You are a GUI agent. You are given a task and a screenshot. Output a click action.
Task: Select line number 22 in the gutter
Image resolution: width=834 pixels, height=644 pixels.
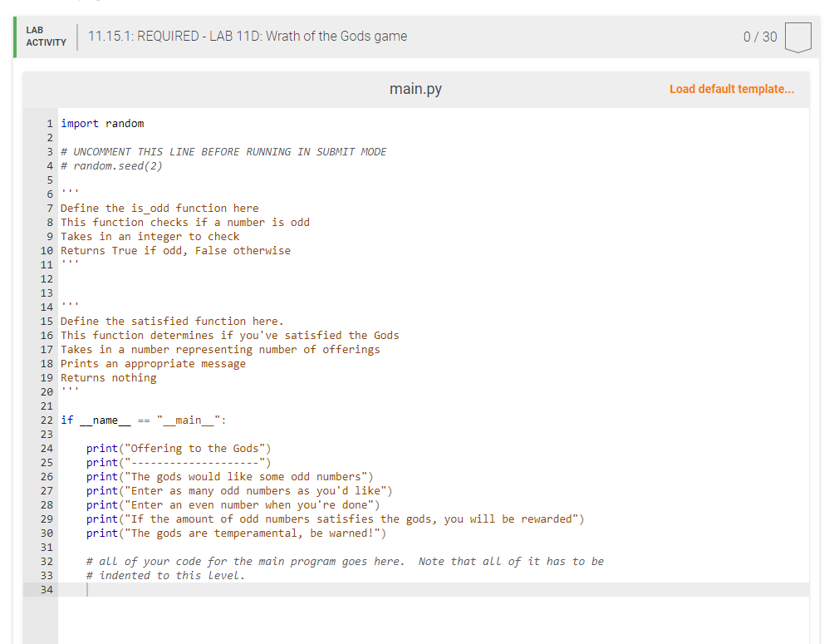click(46, 420)
